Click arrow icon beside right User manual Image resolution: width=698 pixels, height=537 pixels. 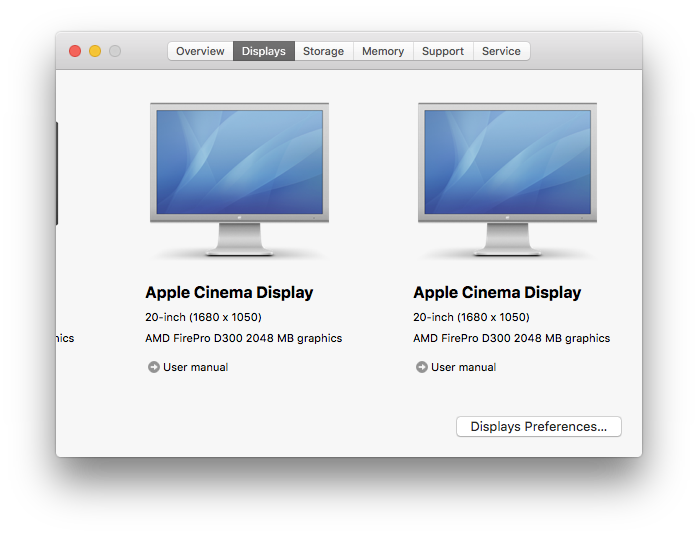pos(422,367)
